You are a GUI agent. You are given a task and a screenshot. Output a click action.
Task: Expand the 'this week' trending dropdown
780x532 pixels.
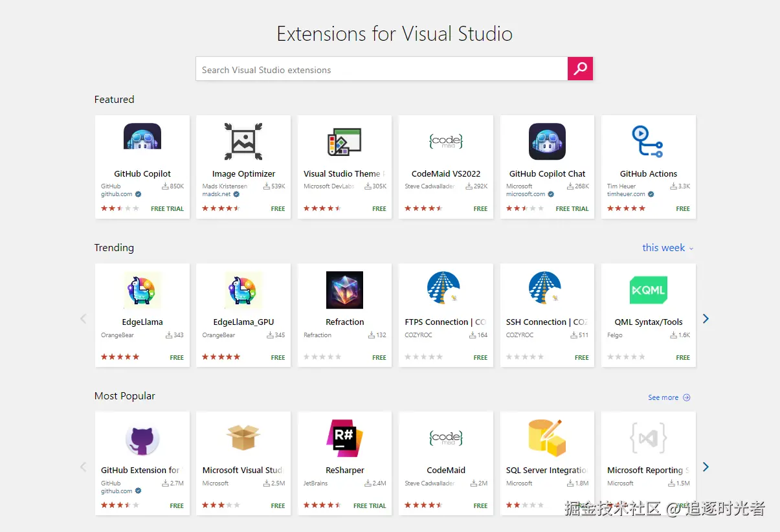tap(668, 248)
